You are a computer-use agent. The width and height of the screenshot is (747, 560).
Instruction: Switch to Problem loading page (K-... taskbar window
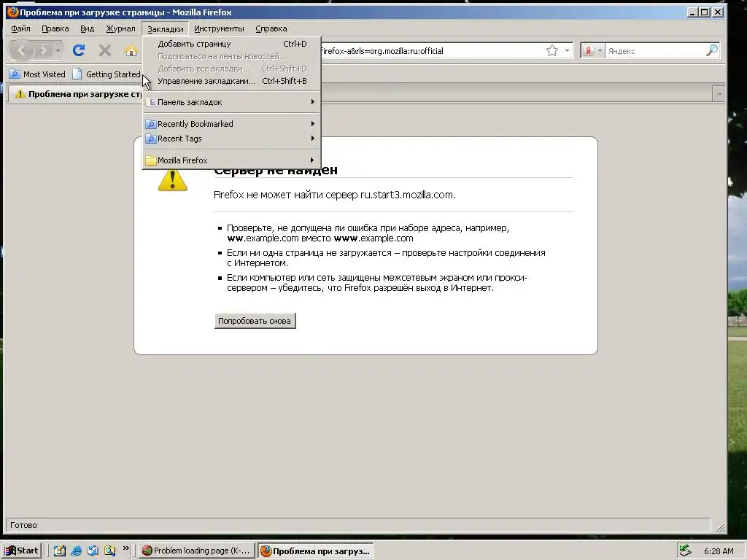[196, 551]
